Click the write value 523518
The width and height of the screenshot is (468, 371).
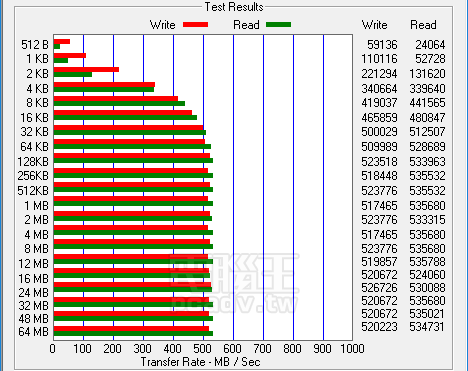click(x=380, y=162)
